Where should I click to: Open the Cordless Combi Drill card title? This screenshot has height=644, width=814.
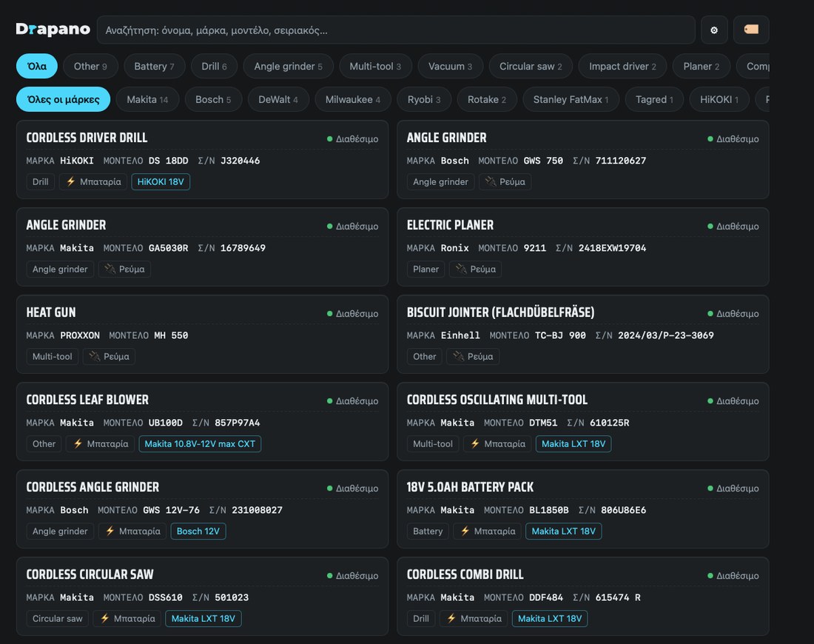click(465, 574)
